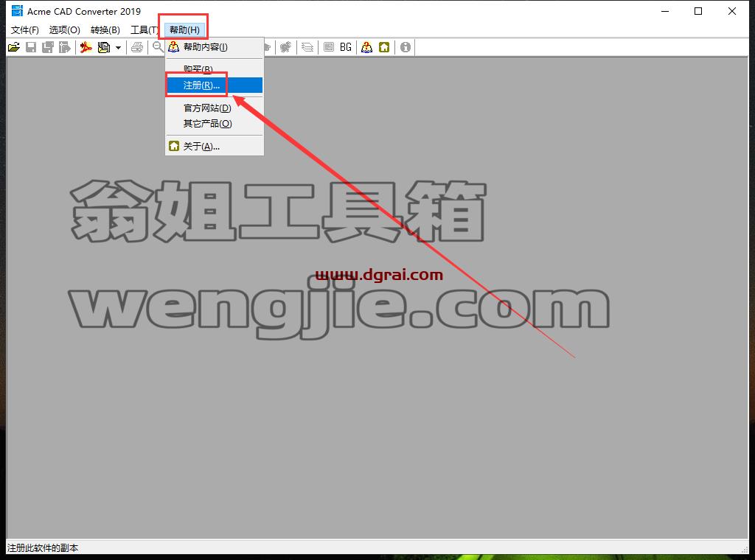Click the Layers stack toolbar icon

click(x=307, y=47)
